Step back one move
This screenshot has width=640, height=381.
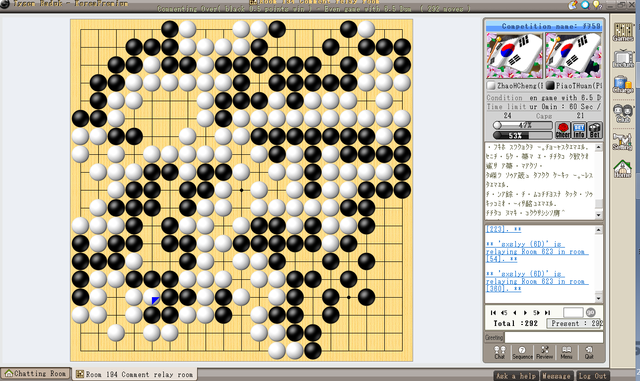pos(515,312)
